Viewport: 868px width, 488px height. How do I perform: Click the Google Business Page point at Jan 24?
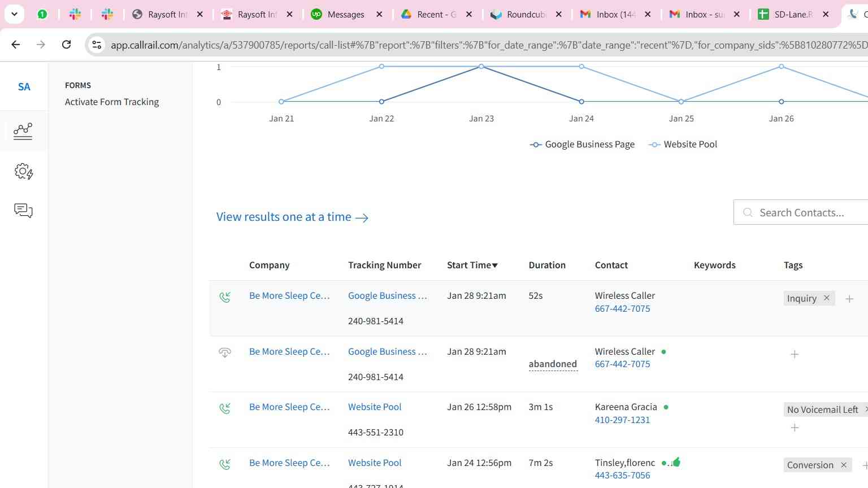[581, 102]
